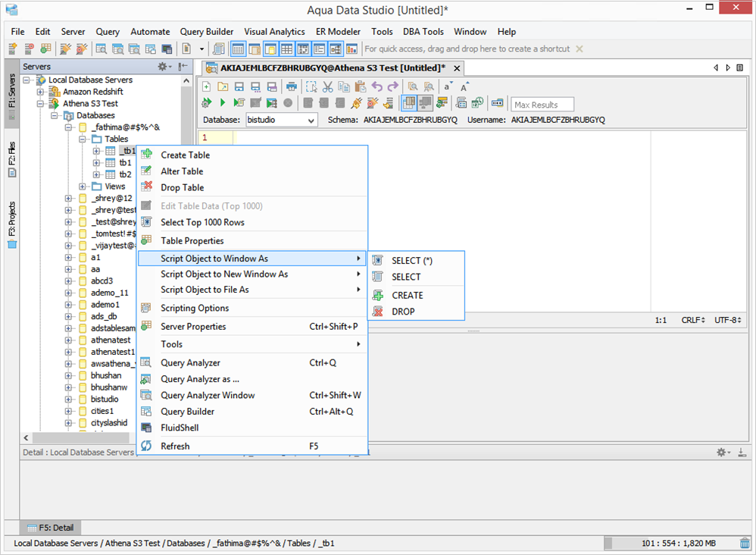Click the Query History clock icon

pyautogui.click(x=477, y=103)
